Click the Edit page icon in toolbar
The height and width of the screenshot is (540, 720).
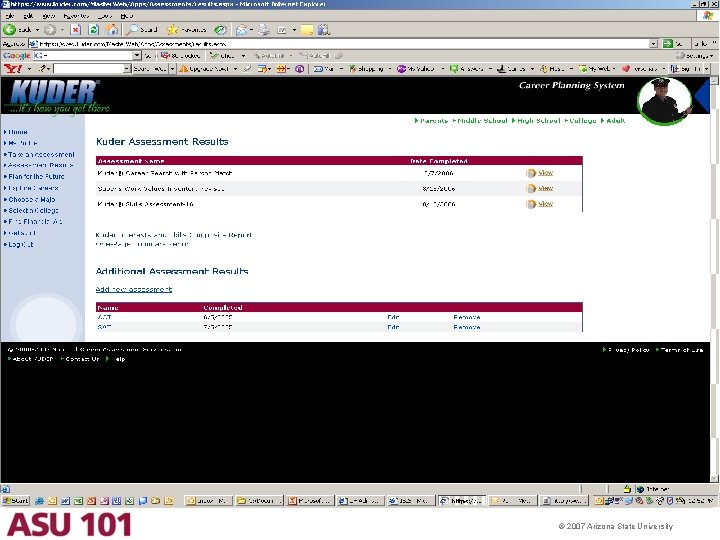(x=281, y=30)
